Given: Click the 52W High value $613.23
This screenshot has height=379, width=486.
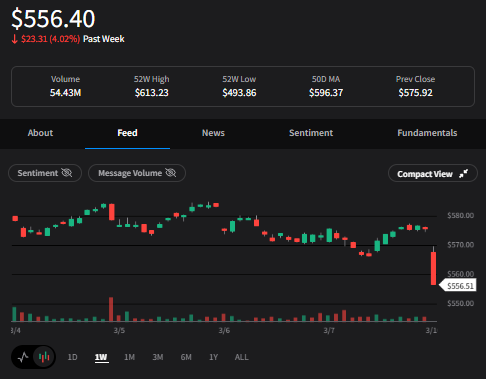Looking at the screenshot, I should [x=152, y=93].
